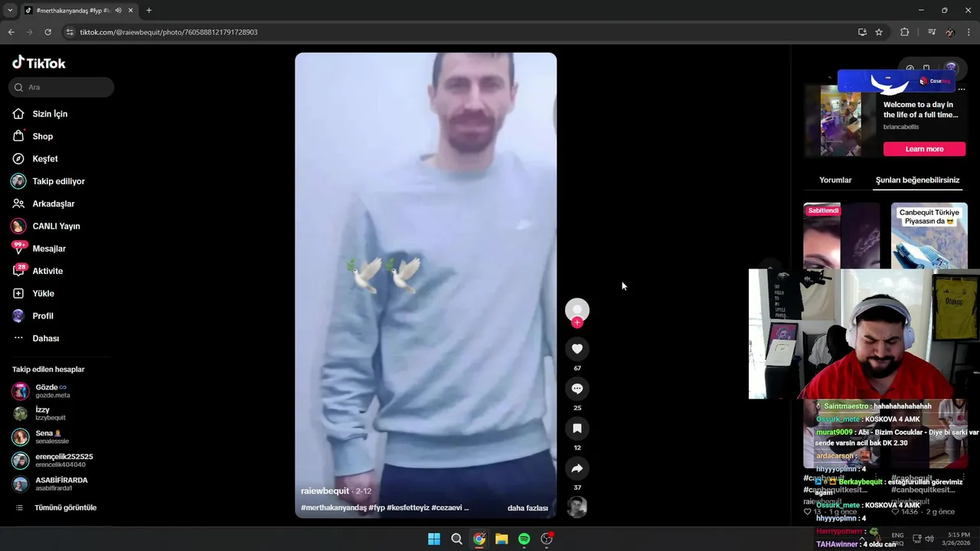Click Chrome taskbar icon

(x=479, y=539)
